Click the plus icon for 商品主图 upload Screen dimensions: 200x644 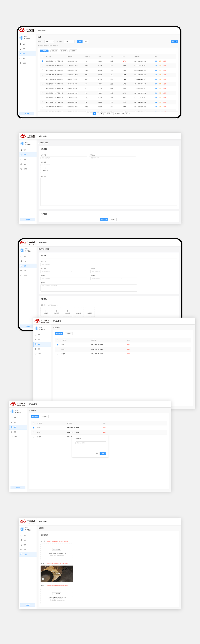(x=45, y=311)
